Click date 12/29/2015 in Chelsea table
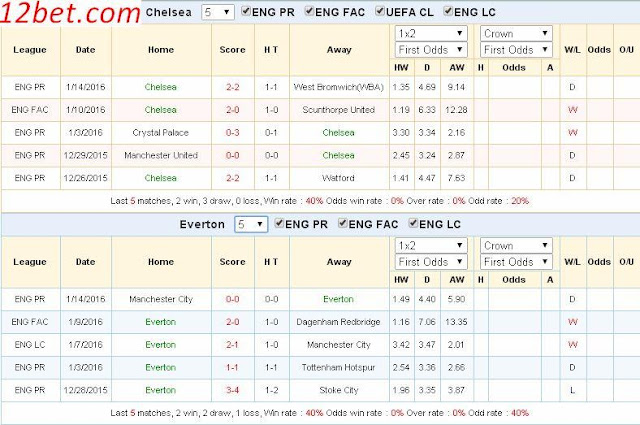Screen dimensions: 640x425 click(85, 156)
